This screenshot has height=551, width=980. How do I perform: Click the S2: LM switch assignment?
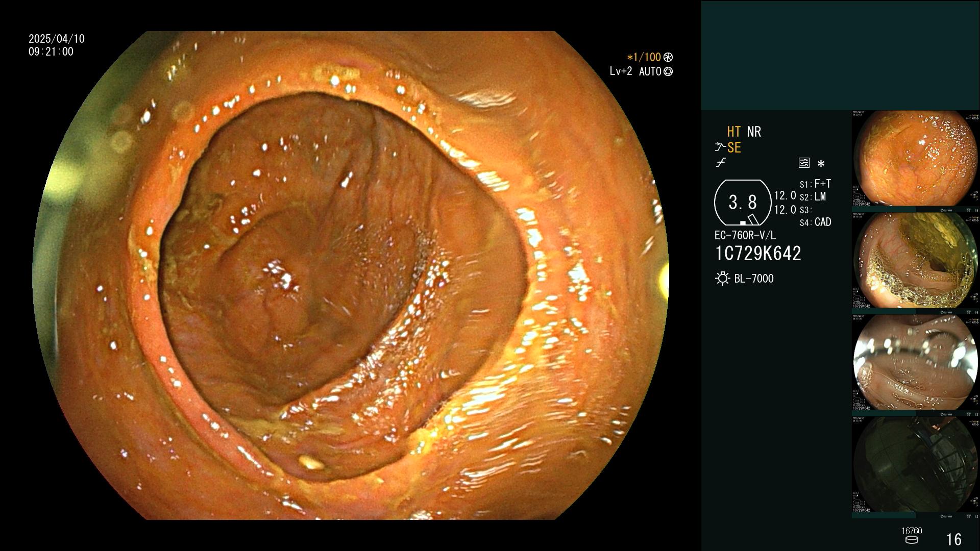(813, 197)
